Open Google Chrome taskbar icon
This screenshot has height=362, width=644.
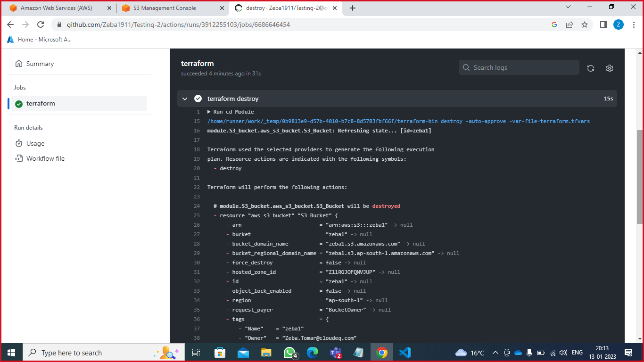382,353
